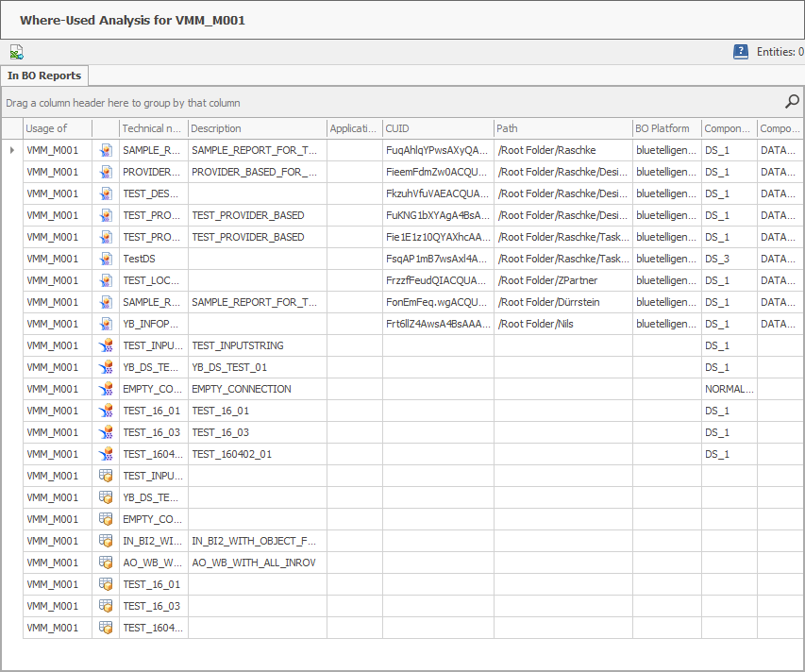Click the universe icon beside IN_BI2_WI row
The height and width of the screenshot is (672, 805).
[x=106, y=540]
